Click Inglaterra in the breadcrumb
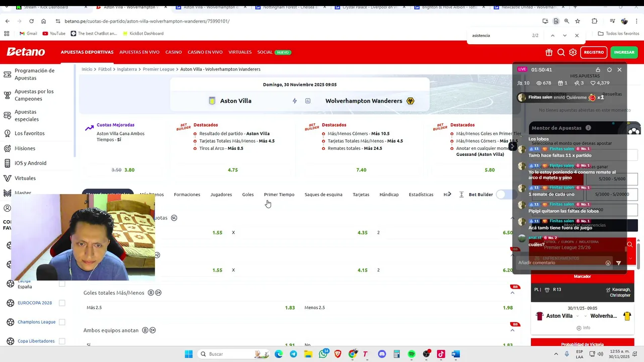The image size is (644, 362). coord(127,69)
